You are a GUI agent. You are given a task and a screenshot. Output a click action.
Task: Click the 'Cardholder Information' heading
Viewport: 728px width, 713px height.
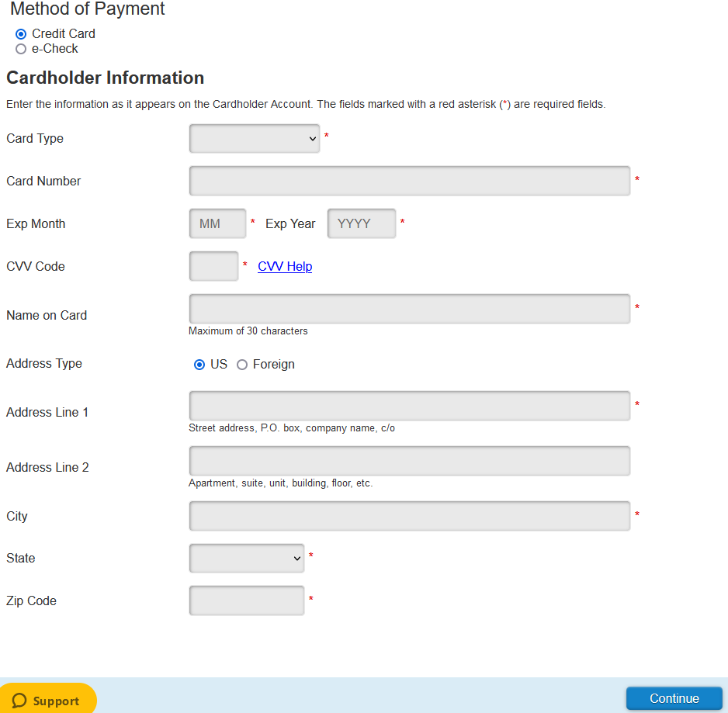click(x=106, y=78)
